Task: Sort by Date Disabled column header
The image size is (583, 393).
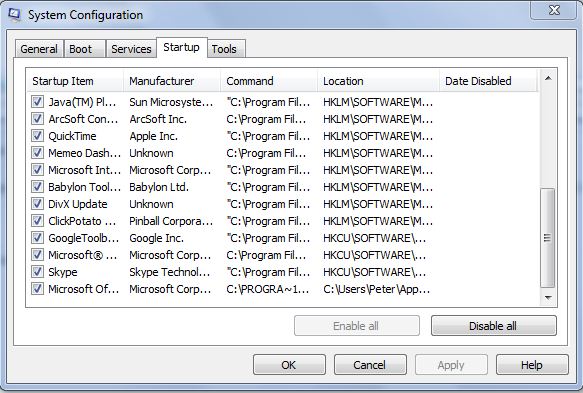Action: tap(489, 81)
